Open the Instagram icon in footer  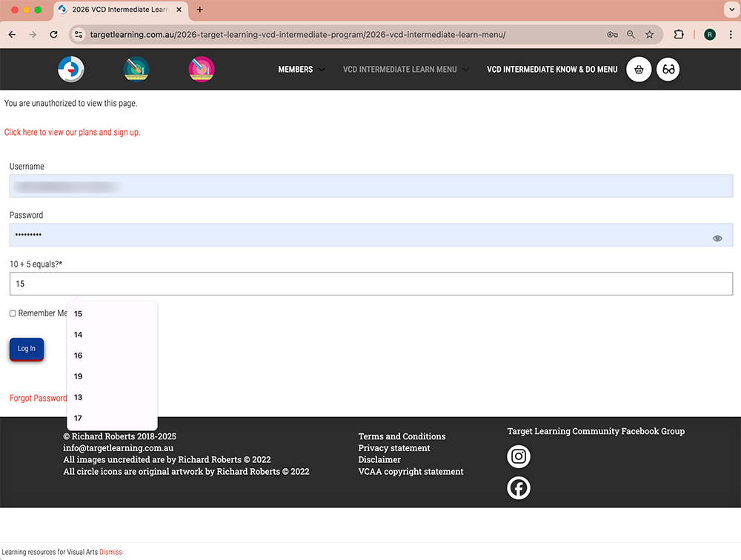coord(519,456)
